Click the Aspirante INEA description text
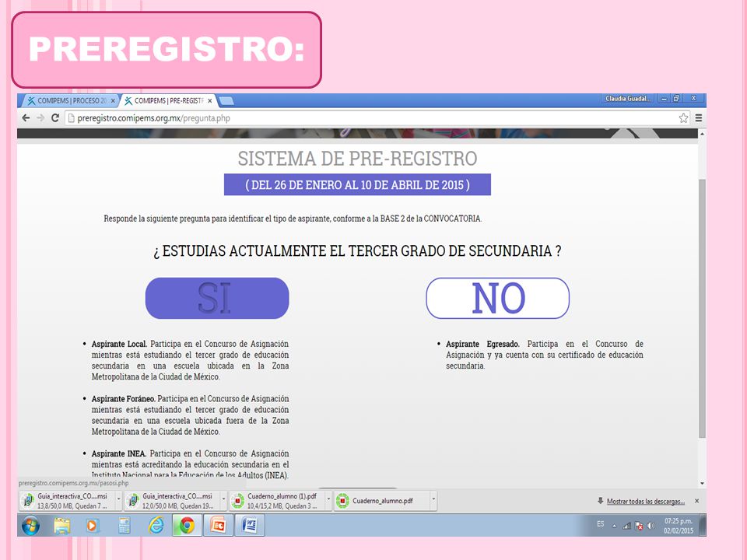The height and width of the screenshot is (560, 747). click(190, 464)
